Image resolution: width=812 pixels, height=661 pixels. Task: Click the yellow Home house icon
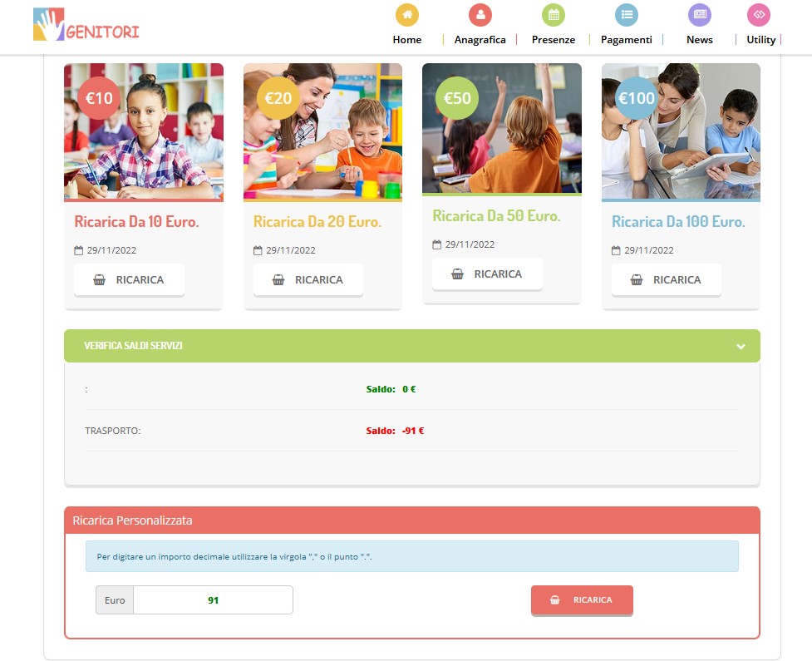coord(406,15)
